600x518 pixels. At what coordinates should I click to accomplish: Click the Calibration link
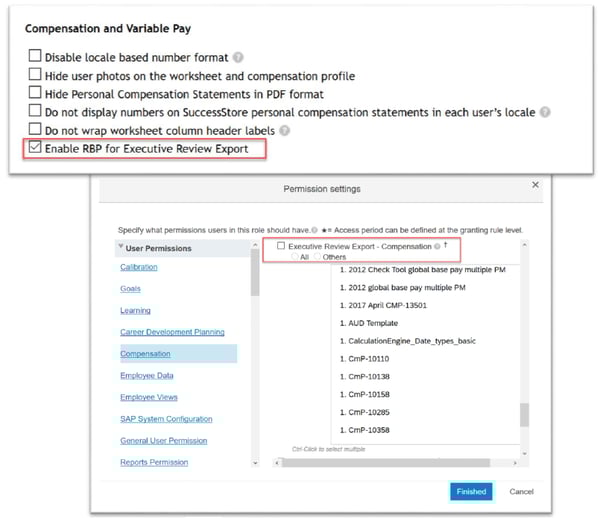point(138,267)
